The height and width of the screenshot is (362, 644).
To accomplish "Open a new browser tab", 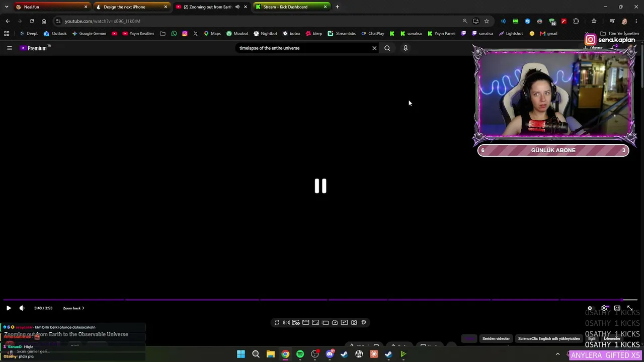I will (x=337, y=7).
